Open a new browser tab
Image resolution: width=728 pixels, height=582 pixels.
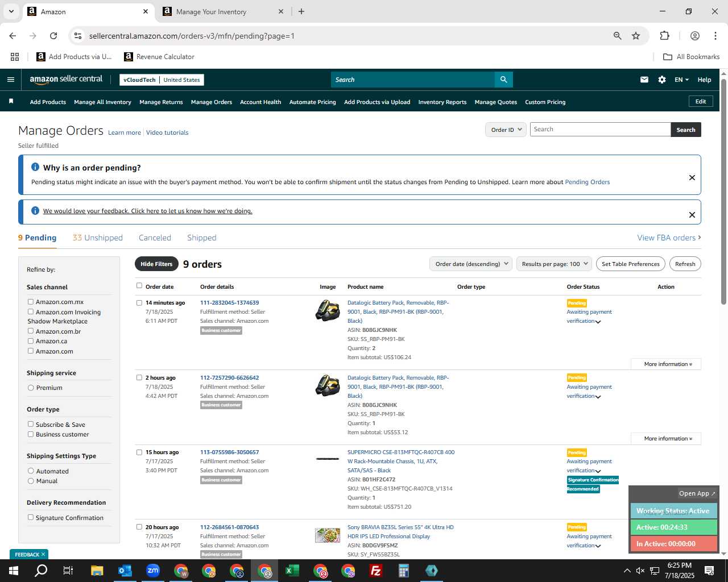click(x=301, y=11)
